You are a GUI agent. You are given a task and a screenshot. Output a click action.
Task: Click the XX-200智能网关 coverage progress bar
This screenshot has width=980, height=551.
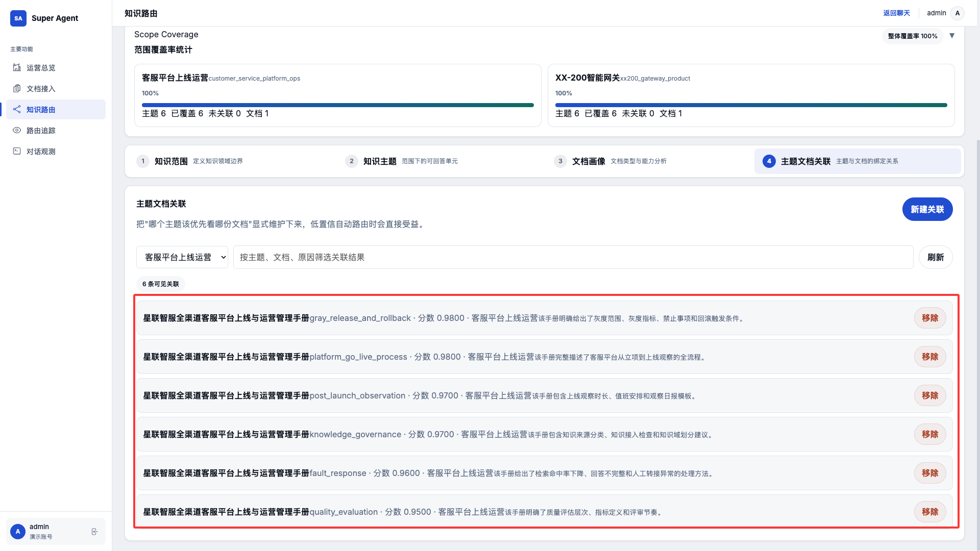[x=751, y=105]
